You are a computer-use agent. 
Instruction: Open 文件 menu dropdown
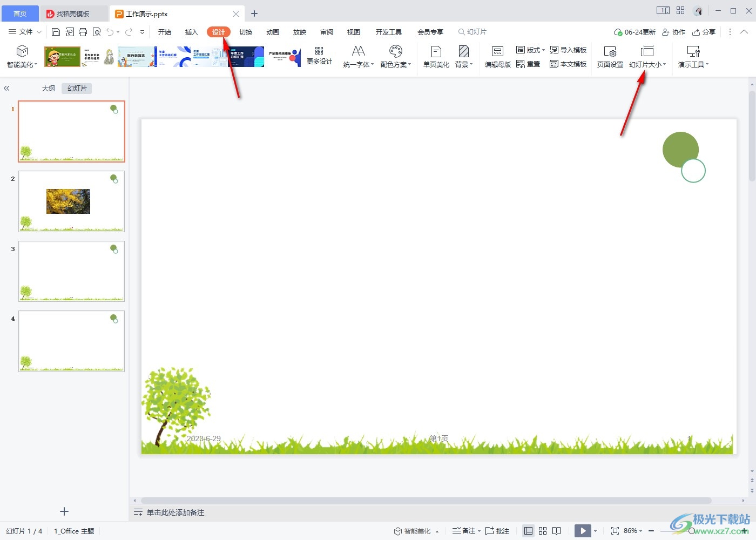25,32
